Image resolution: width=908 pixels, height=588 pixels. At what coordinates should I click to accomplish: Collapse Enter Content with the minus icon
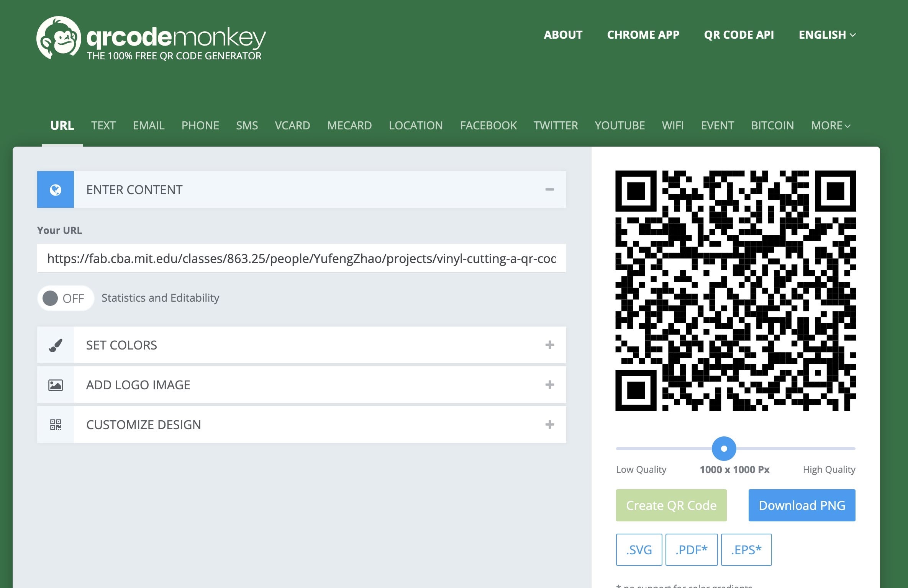(549, 189)
